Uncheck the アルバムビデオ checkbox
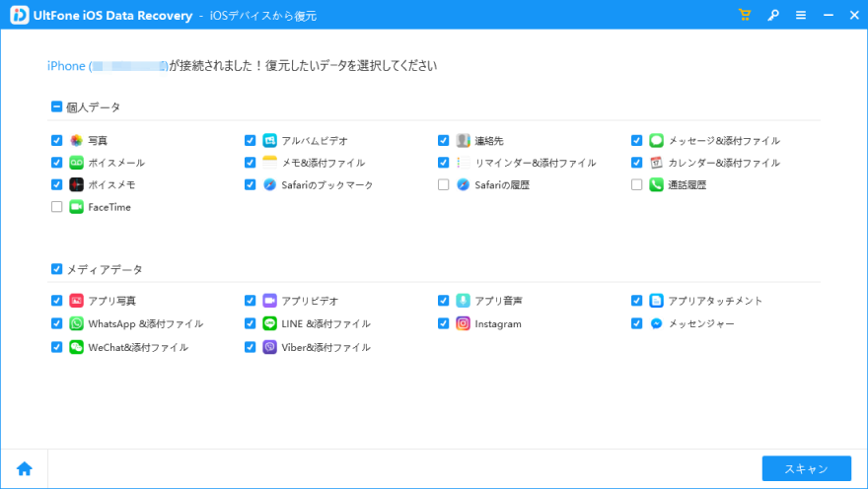Image resolution: width=868 pixels, height=489 pixels. point(251,141)
